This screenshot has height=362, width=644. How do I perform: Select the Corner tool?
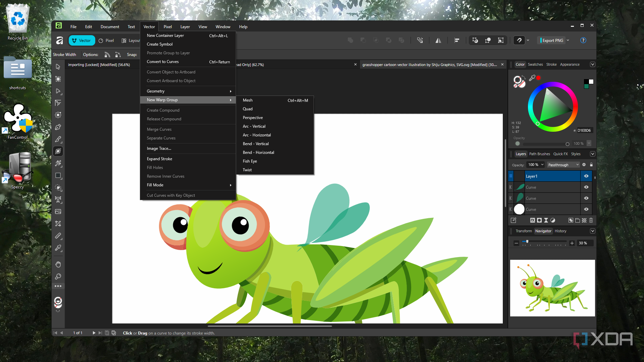point(58,103)
